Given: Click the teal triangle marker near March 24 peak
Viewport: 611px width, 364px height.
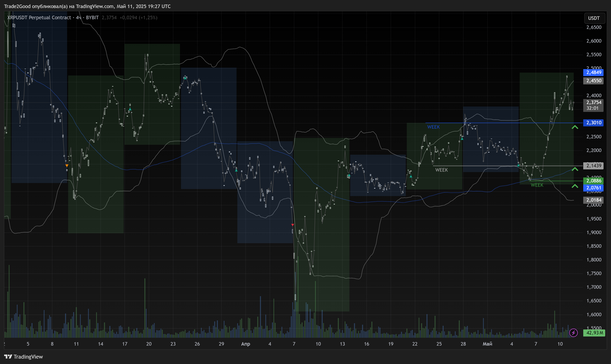Looking at the screenshot, I should 185,78.
